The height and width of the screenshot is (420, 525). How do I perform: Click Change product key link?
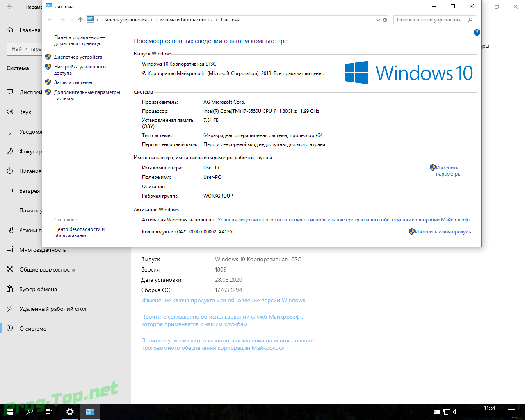click(x=443, y=232)
